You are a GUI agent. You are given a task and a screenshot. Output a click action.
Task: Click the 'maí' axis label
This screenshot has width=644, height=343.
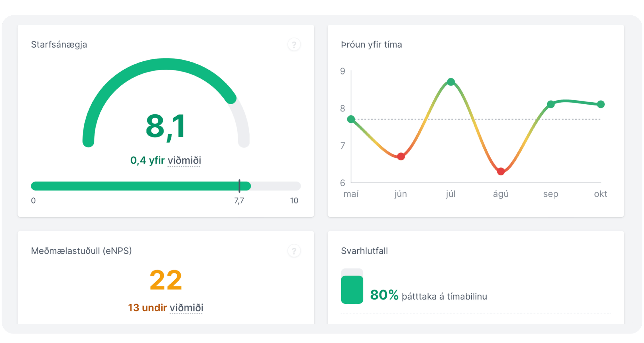[351, 194]
